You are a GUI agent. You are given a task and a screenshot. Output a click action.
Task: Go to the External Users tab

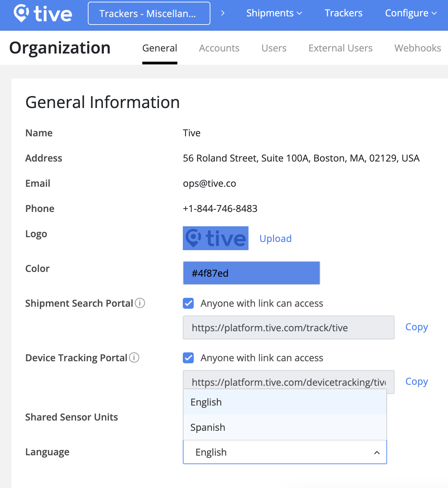click(x=340, y=48)
